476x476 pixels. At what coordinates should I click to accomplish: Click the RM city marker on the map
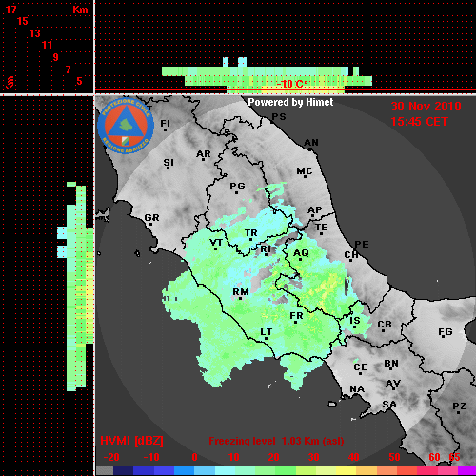240,298
